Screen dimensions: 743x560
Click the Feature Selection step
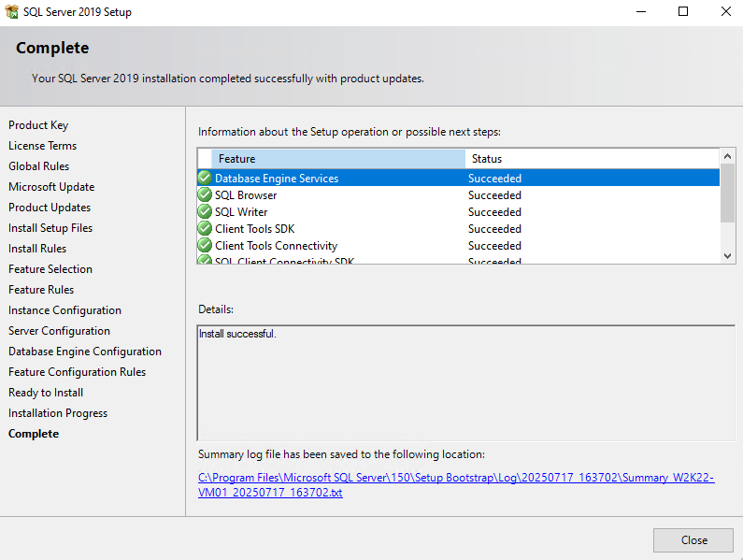50,269
